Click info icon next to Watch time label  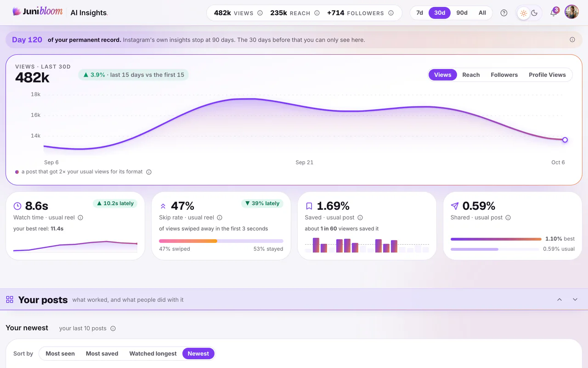[80, 218]
